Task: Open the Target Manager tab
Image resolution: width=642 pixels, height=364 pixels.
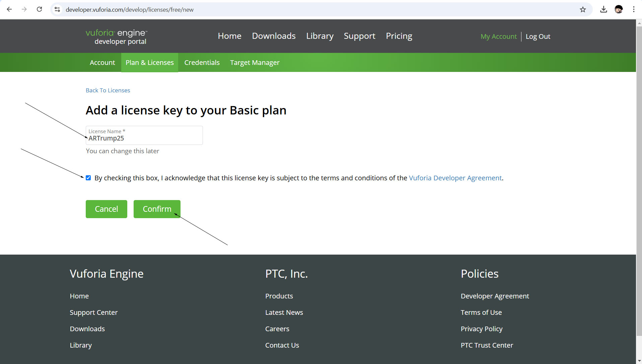Action: [255, 63]
